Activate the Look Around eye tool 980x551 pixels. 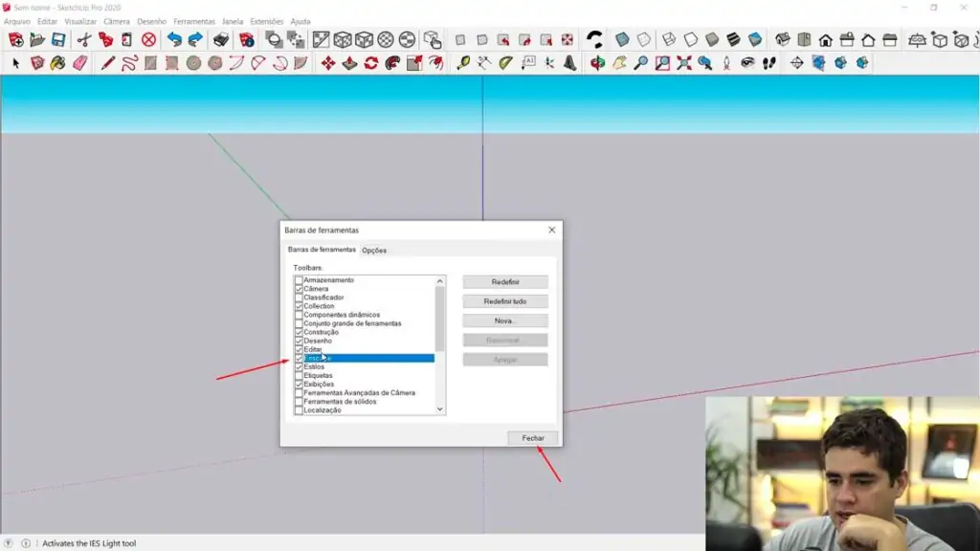pyautogui.click(x=746, y=60)
